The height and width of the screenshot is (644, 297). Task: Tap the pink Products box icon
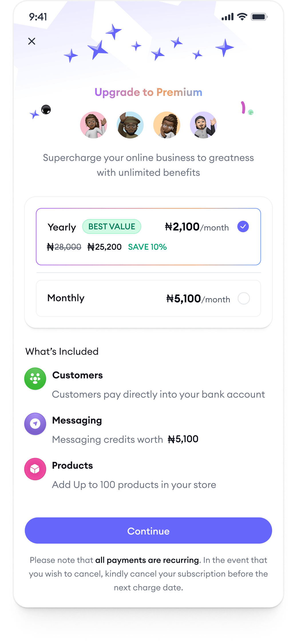point(35,469)
